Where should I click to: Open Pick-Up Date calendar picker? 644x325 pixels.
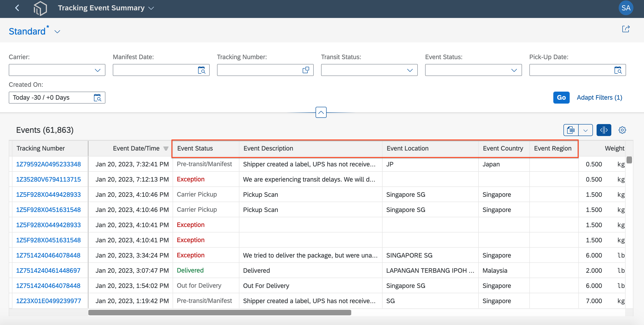pos(618,70)
